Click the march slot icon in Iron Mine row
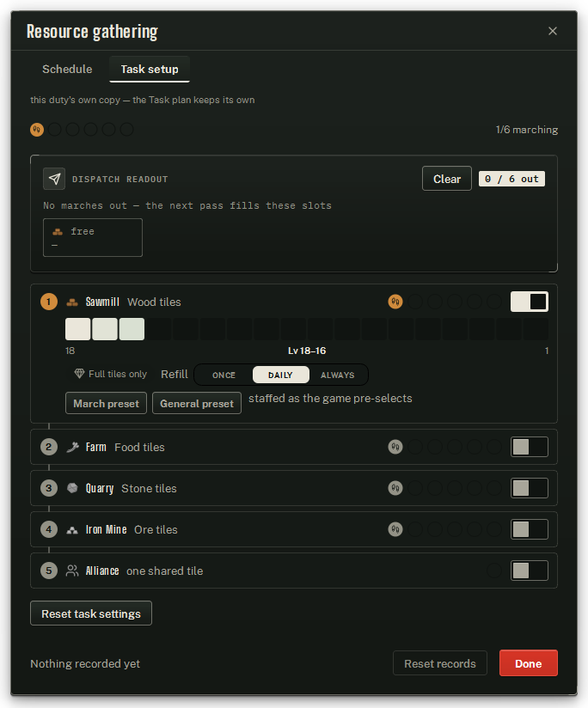The image size is (588, 708). click(395, 529)
